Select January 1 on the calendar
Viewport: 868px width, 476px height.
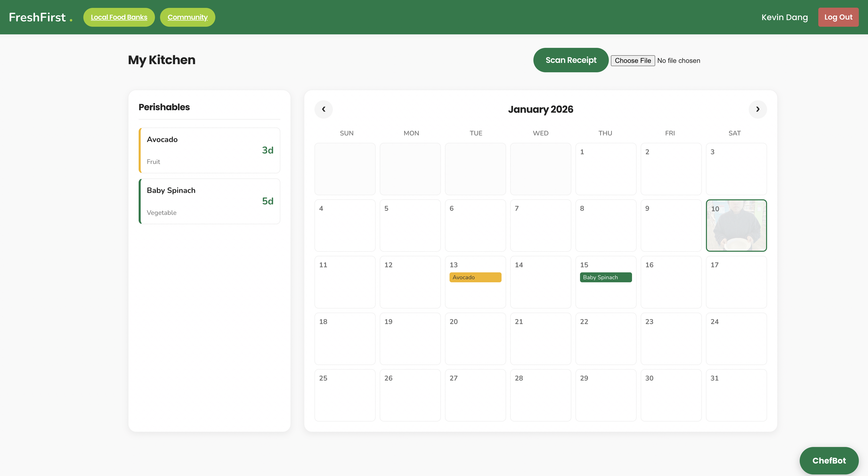tap(606, 169)
